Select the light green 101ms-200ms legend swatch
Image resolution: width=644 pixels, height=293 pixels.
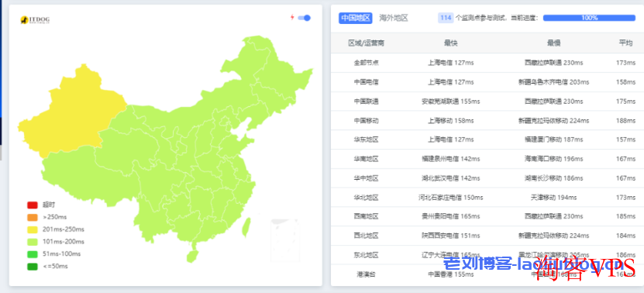(x=33, y=242)
